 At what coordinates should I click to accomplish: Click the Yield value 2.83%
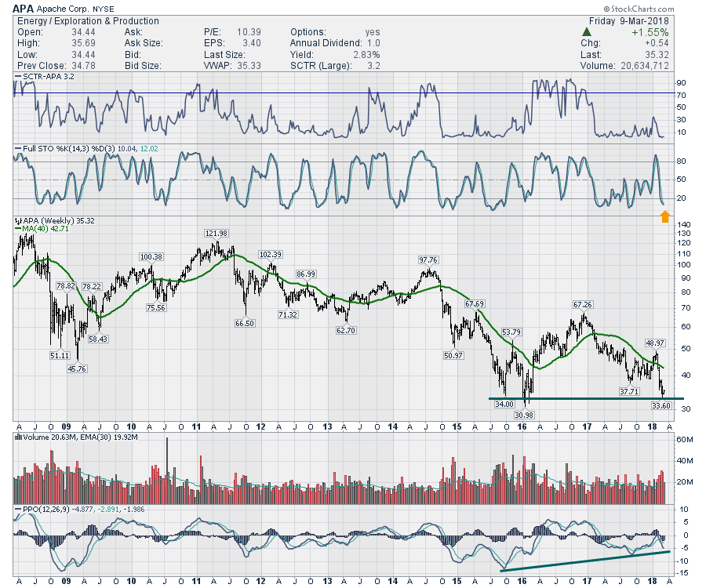[x=366, y=54]
